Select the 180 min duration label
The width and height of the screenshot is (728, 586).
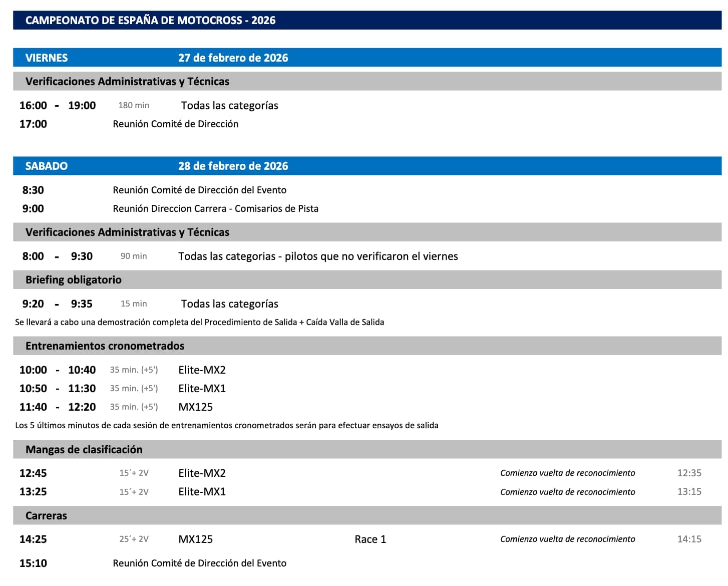(x=134, y=106)
